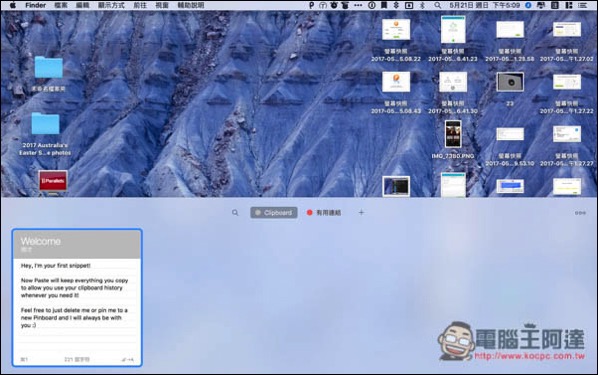598x375 pixels.
Task: Click the Paste P icon in the menu bar
Action: (311, 5)
